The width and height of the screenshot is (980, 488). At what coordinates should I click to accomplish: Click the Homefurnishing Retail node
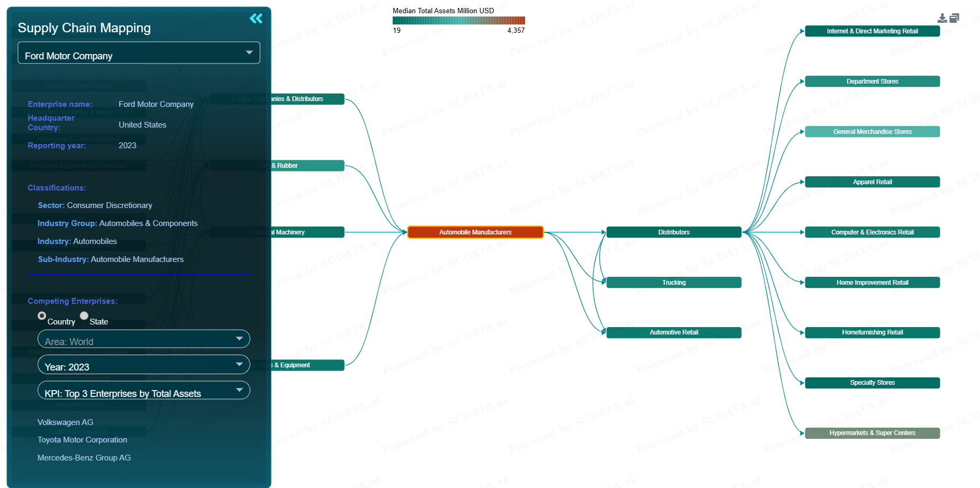click(x=872, y=332)
